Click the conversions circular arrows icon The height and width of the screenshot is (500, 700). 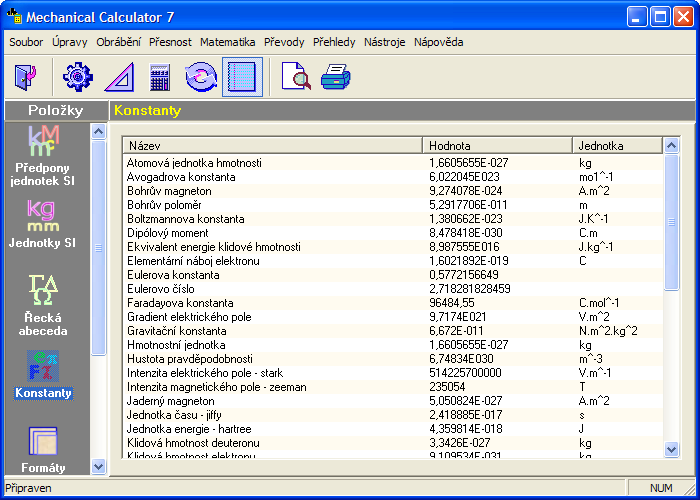click(201, 77)
